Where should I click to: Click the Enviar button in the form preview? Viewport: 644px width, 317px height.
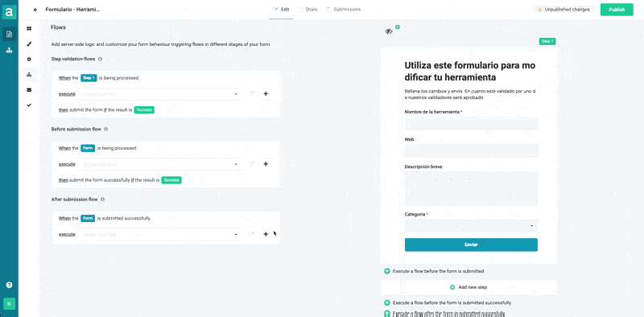(x=471, y=245)
